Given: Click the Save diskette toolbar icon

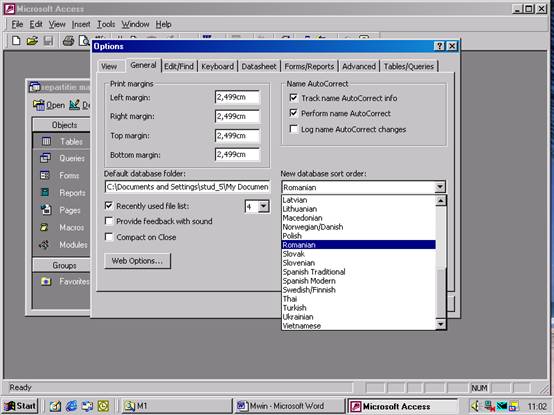Looking at the screenshot, I should pos(48,41).
